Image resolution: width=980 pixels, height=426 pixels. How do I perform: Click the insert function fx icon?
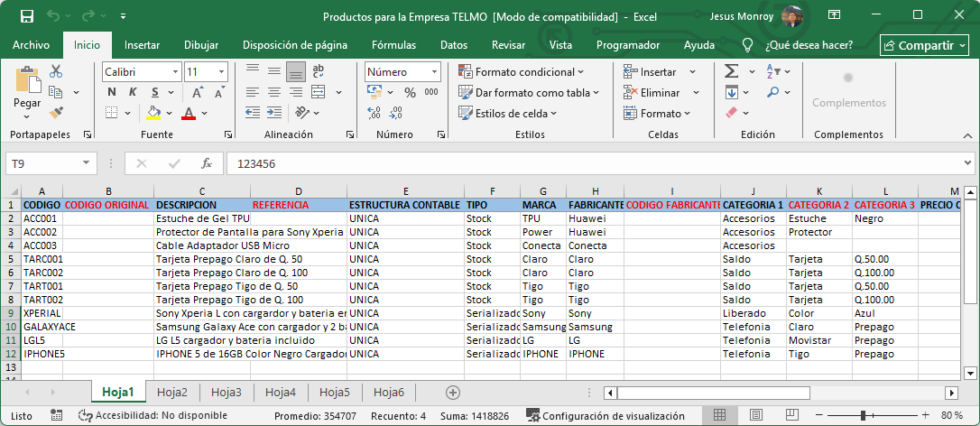point(207,164)
